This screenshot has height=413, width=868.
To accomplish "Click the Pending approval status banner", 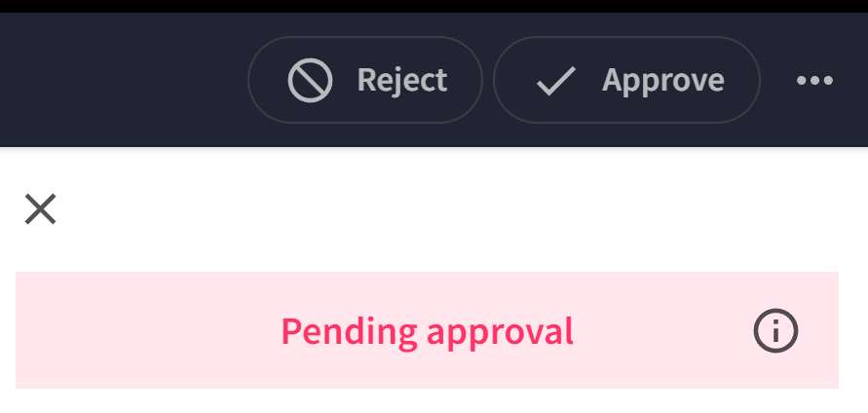I will pyautogui.click(x=427, y=330).
